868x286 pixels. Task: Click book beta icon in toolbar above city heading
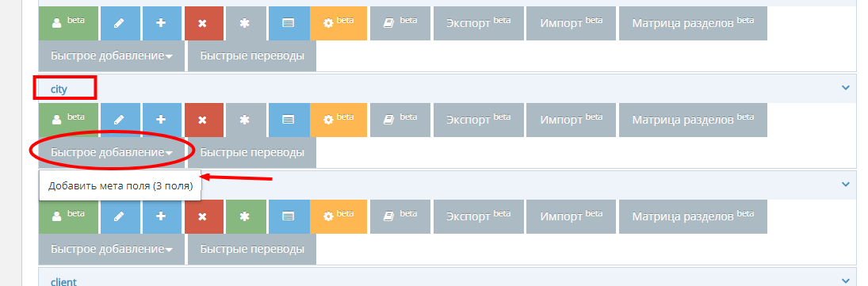[400, 23]
